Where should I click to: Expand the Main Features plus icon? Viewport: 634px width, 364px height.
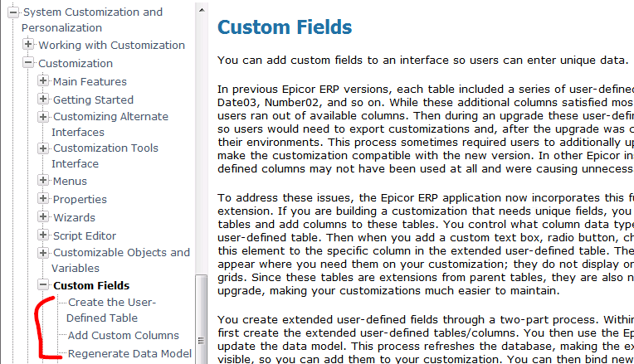pyautogui.click(x=43, y=80)
